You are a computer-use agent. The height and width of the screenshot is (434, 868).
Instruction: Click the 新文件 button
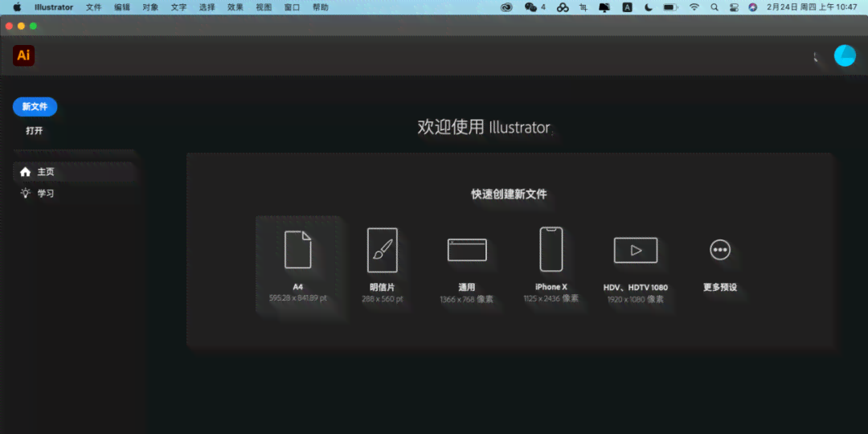35,107
